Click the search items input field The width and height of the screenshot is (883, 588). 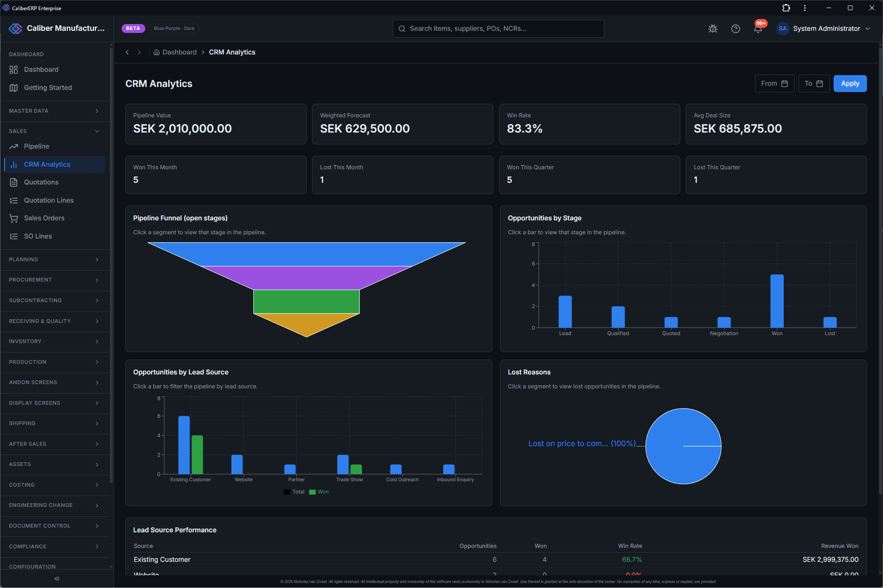(498, 29)
